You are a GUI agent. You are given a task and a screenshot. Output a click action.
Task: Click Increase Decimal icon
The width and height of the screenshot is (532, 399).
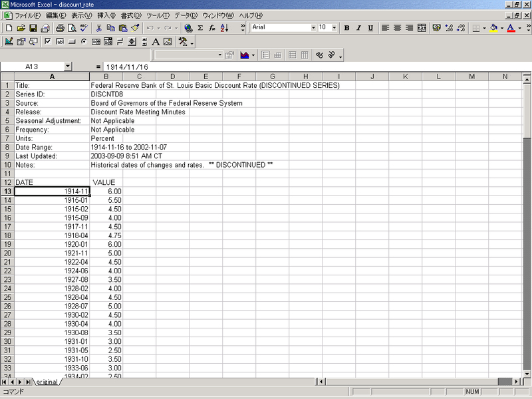coord(449,28)
